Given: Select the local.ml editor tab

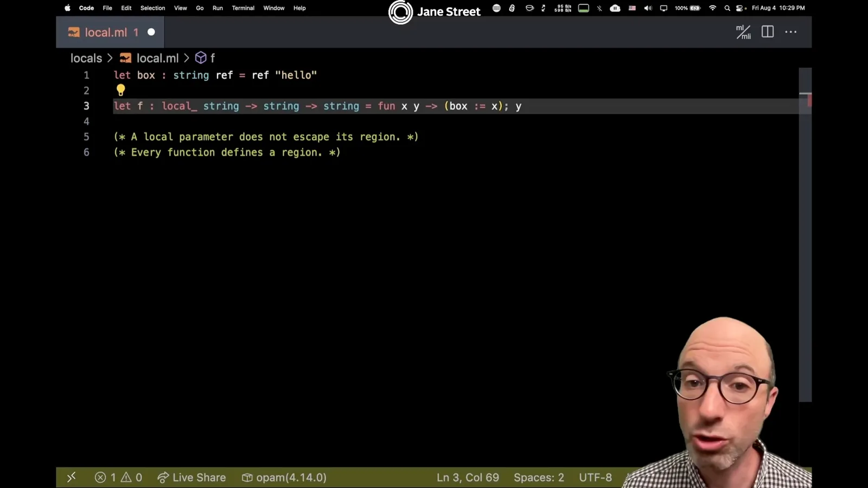Looking at the screenshot, I should pyautogui.click(x=110, y=32).
